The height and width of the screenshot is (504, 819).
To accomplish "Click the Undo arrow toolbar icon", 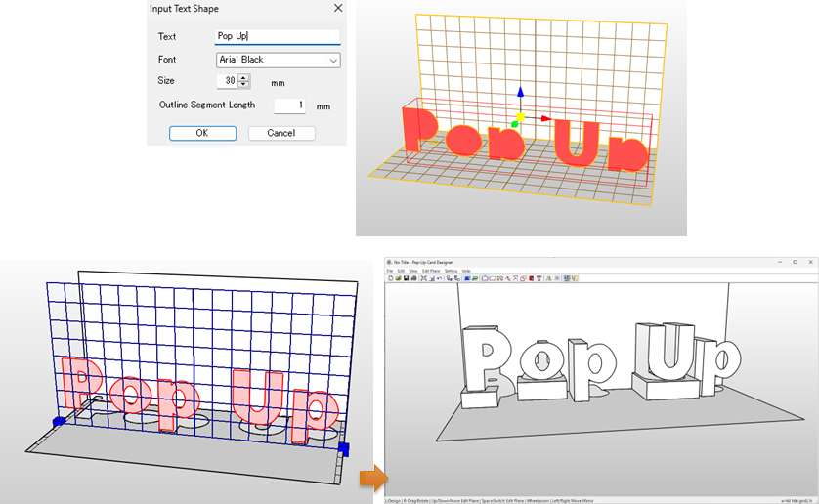I will 439,278.
